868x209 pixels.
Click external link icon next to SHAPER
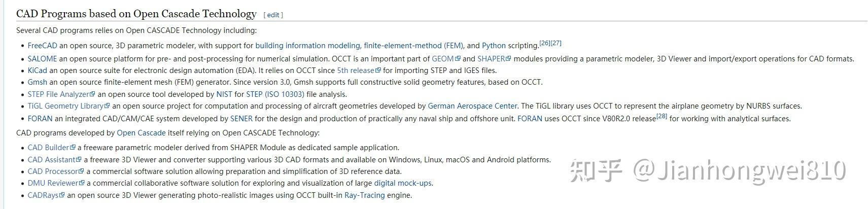509,59
